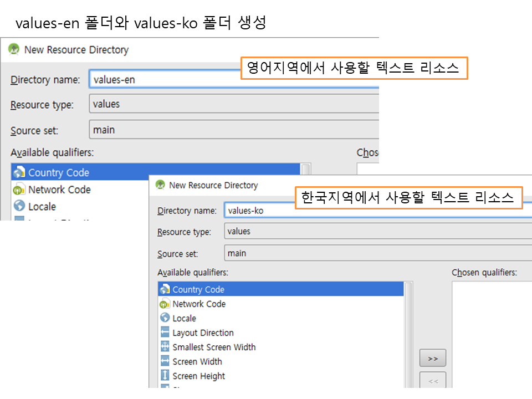Click the Country Code icon in values-ko dialog
The image size is (532, 399).
coord(165,289)
